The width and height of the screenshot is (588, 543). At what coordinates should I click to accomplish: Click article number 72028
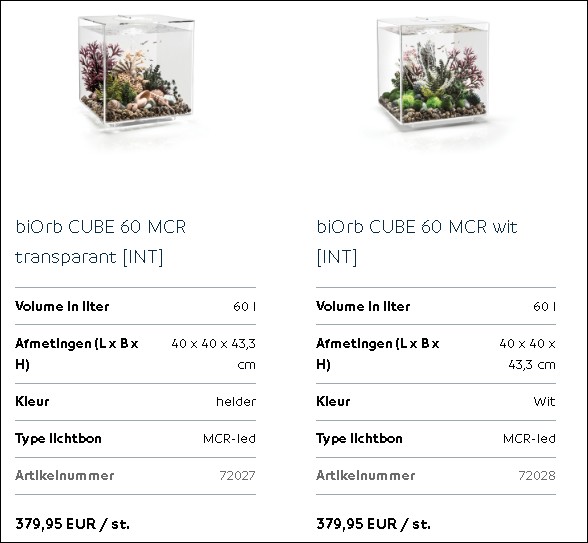[537, 476]
